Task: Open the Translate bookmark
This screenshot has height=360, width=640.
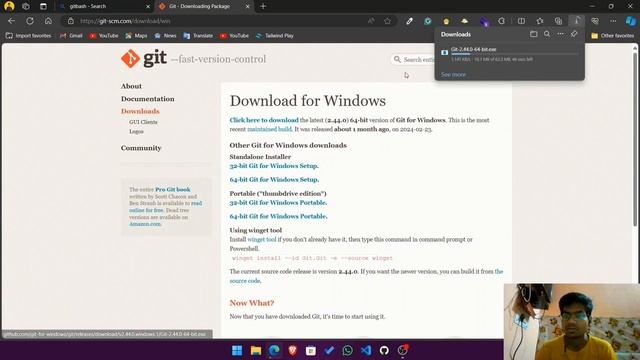Action: (198, 36)
